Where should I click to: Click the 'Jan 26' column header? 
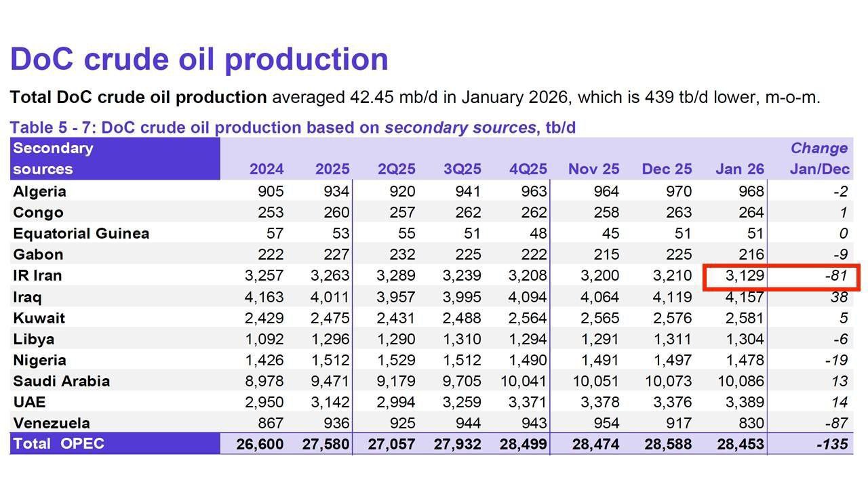739,169
